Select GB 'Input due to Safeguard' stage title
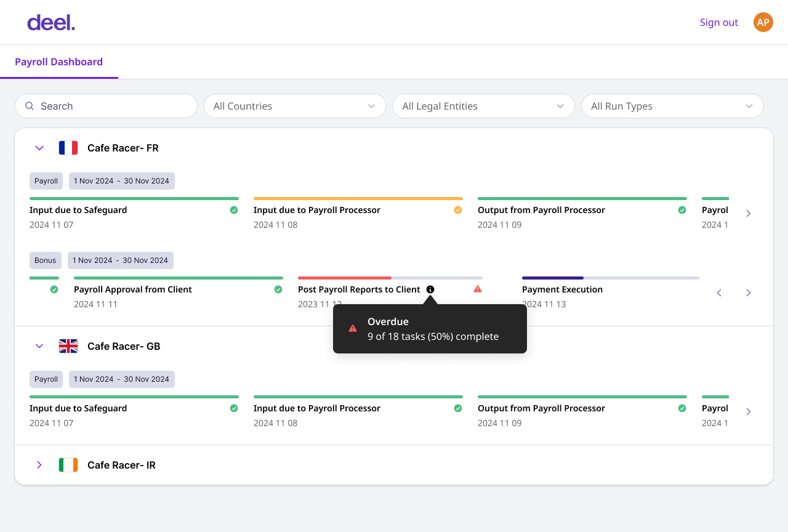 point(78,408)
